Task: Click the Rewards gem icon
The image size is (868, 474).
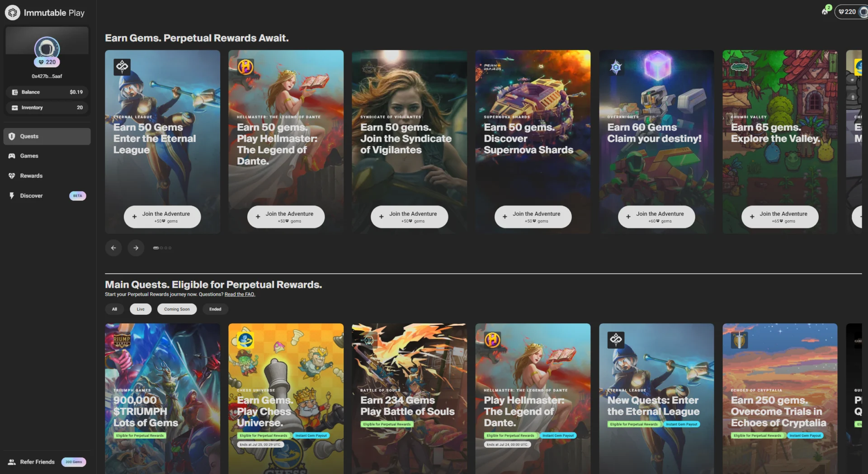Action: [x=12, y=176]
